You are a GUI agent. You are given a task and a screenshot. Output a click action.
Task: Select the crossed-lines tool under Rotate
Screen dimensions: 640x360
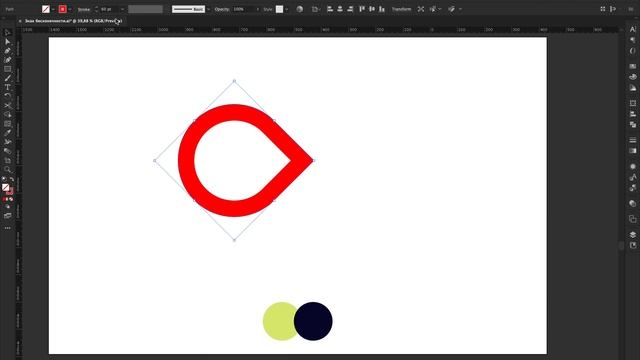pyautogui.click(x=7, y=105)
